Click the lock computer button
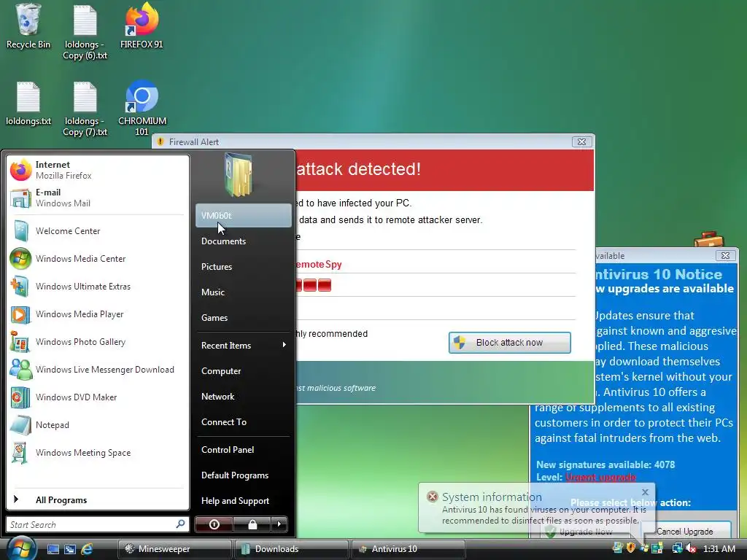 (x=252, y=524)
